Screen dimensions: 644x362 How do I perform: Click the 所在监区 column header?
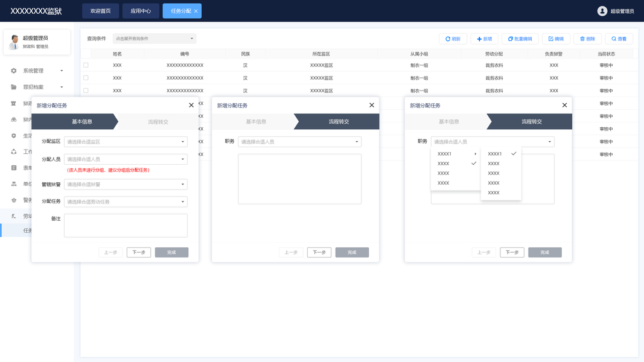(321, 54)
